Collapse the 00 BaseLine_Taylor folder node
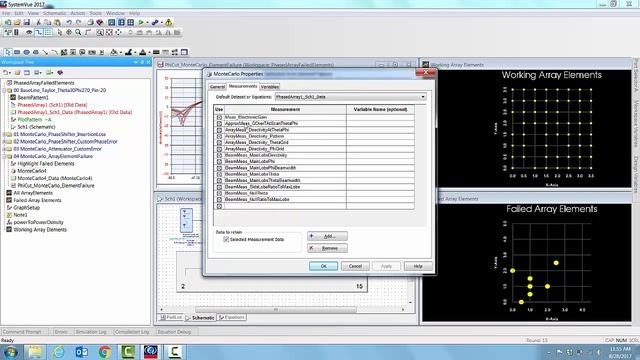 4,90
